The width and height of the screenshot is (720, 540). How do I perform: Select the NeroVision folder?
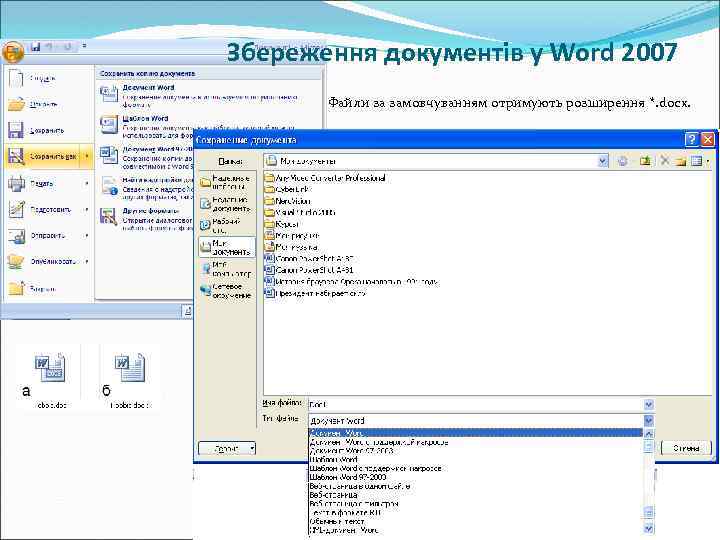coord(288,201)
